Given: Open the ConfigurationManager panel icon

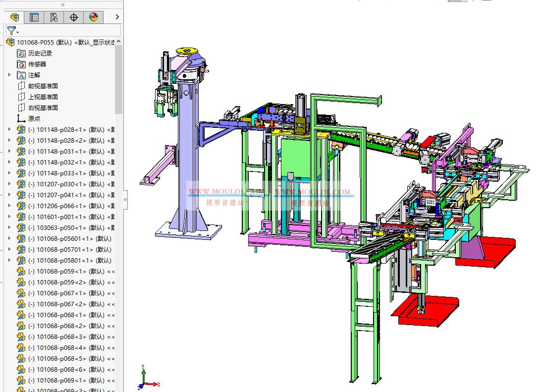Looking at the screenshot, I should pos(54,17).
